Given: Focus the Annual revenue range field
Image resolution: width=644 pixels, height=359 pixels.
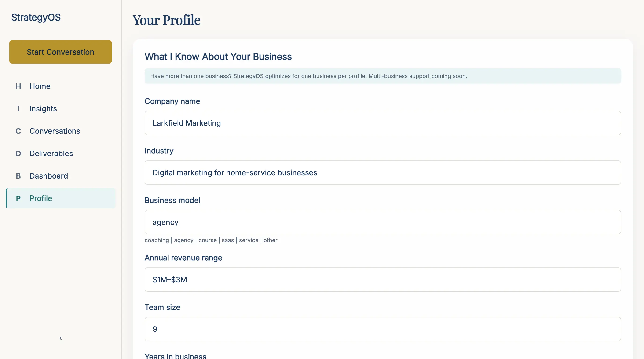Looking at the screenshot, I should pyautogui.click(x=383, y=280).
